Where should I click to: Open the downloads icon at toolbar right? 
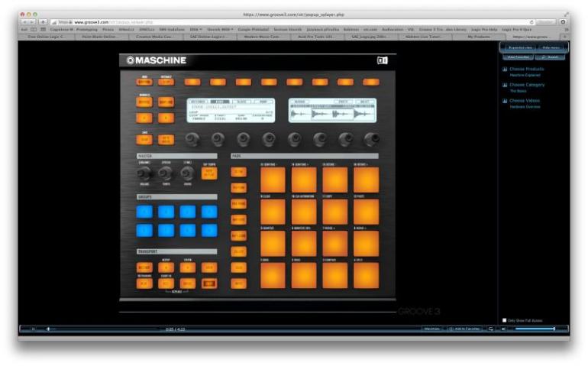click(563, 22)
